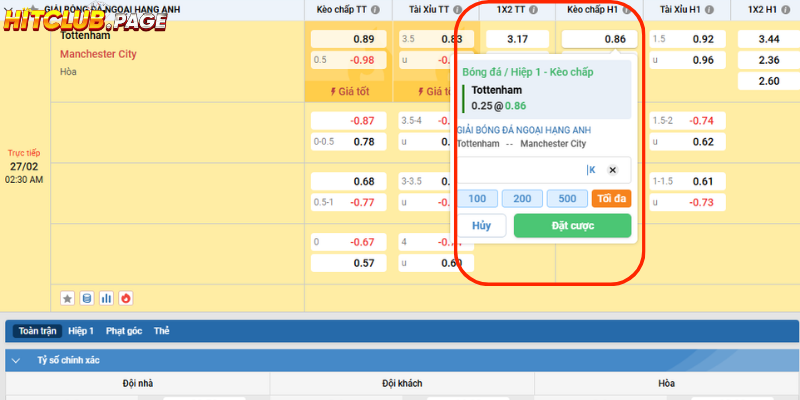Collapse the Tỷ số chính xác section

coord(15,360)
